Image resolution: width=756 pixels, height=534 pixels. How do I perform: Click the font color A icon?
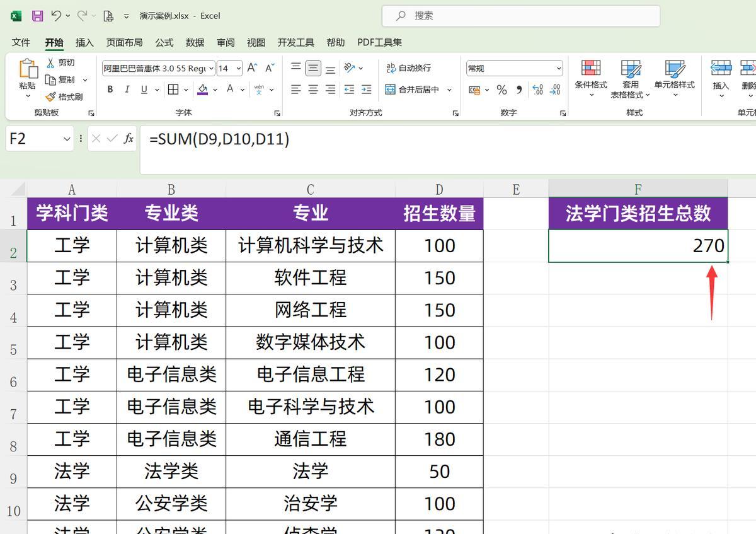pyautogui.click(x=230, y=90)
